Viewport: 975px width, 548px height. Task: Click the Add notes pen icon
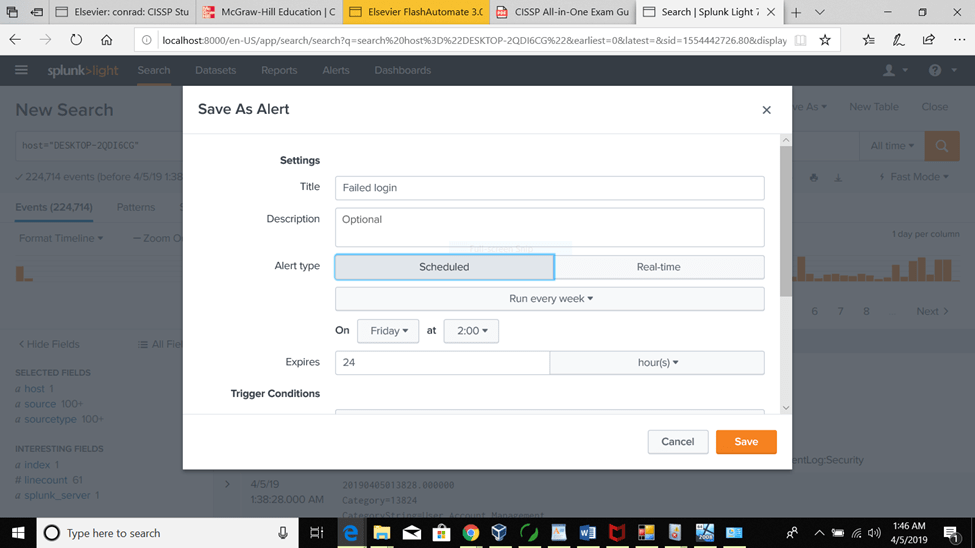899,40
